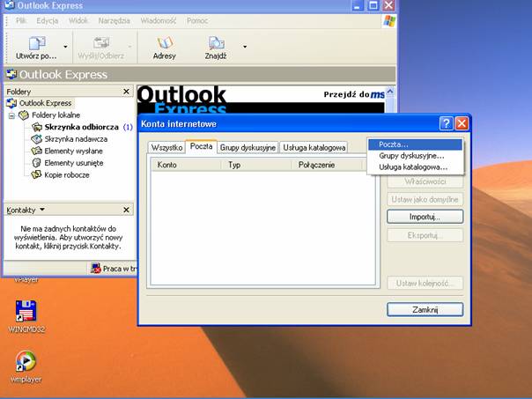Click the Skrzynka nadawcza outbox icon

point(36,139)
